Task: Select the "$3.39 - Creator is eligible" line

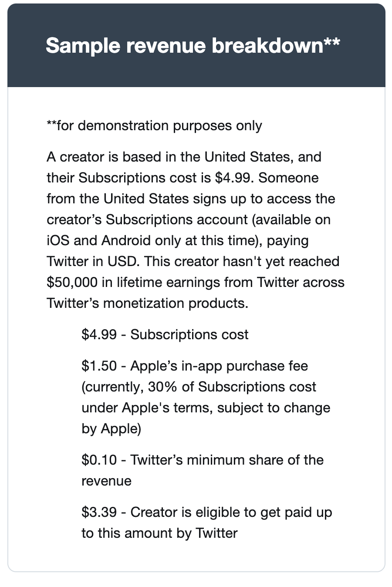Action: 206,512
